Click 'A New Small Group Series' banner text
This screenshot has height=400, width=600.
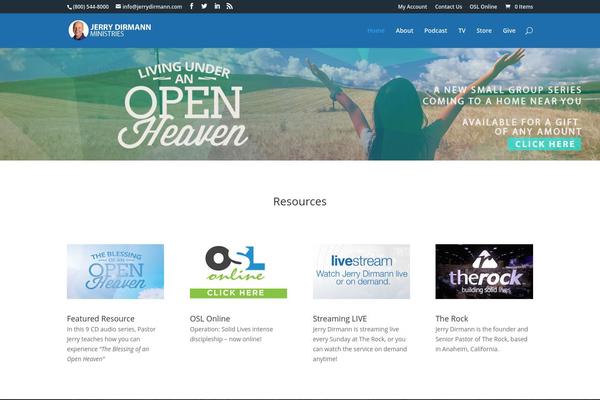(x=502, y=95)
